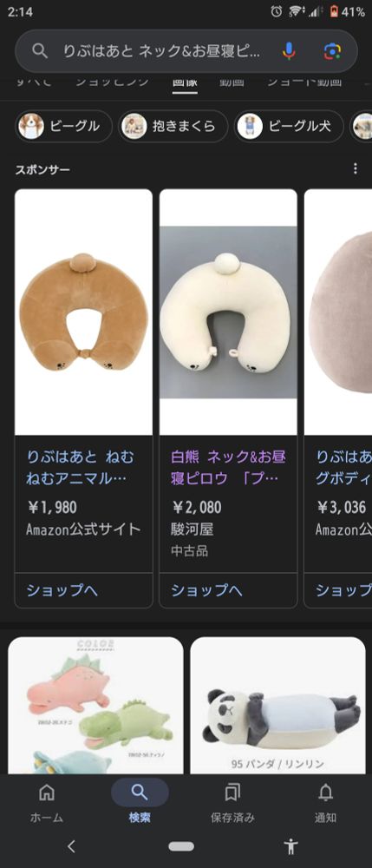Image resolution: width=372 pixels, height=868 pixels.
Task: Filter by ビーグル chip
Action: (x=63, y=126)
